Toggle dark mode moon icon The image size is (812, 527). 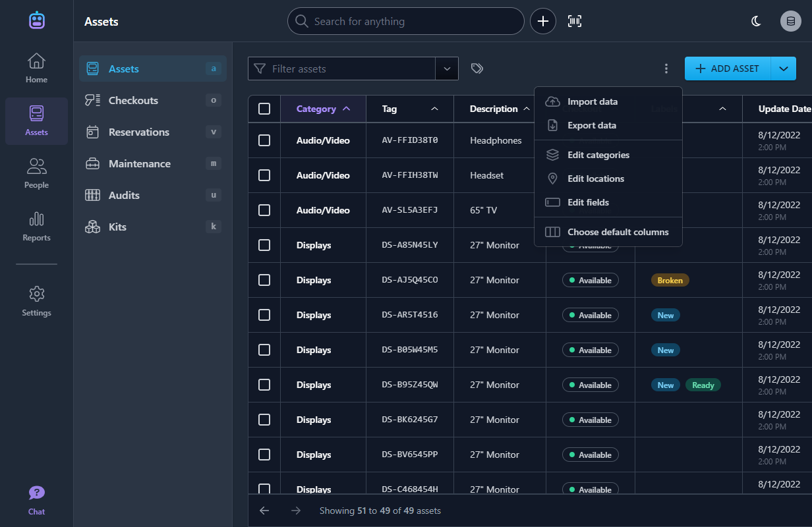coord(757,21)
